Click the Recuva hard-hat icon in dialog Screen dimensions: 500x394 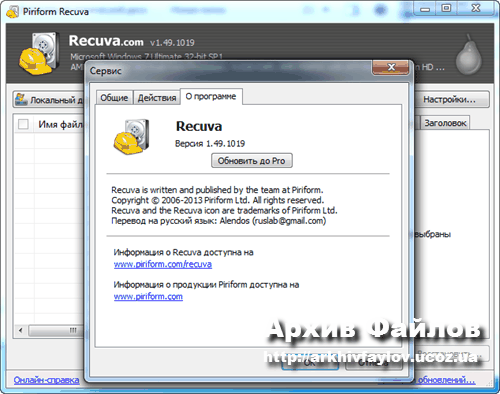click(x=131, y=137)
